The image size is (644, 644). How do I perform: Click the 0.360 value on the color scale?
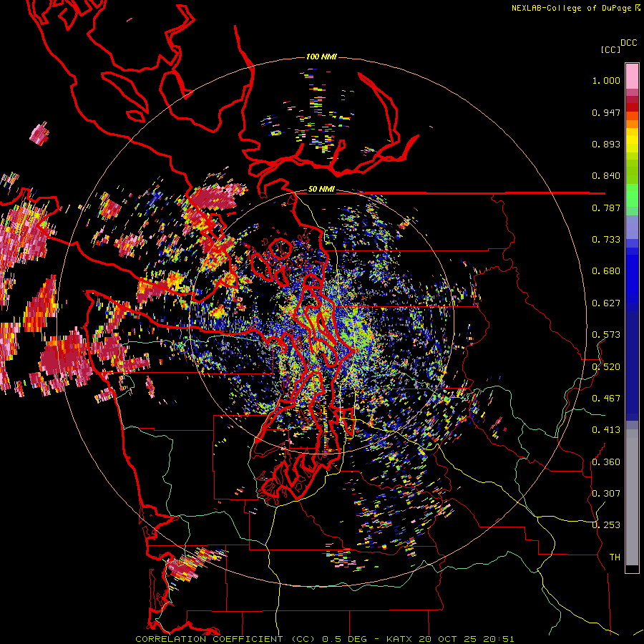click(x=606, y=462)
